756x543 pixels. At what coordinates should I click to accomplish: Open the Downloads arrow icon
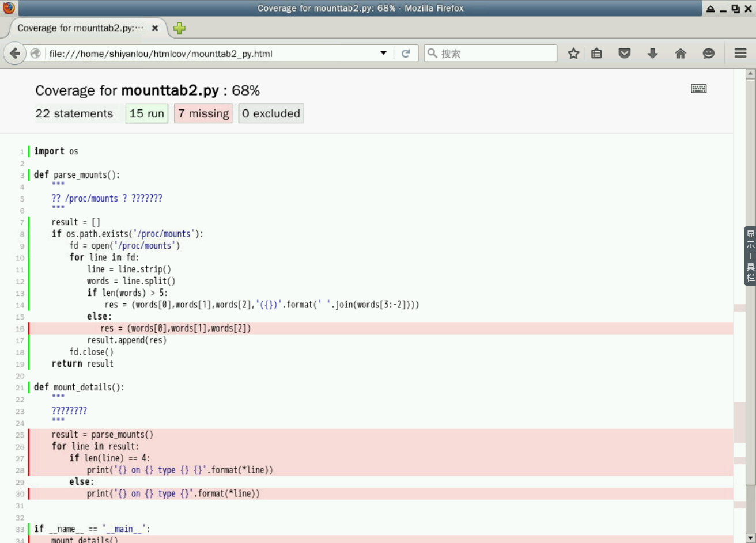pos(652,54)
